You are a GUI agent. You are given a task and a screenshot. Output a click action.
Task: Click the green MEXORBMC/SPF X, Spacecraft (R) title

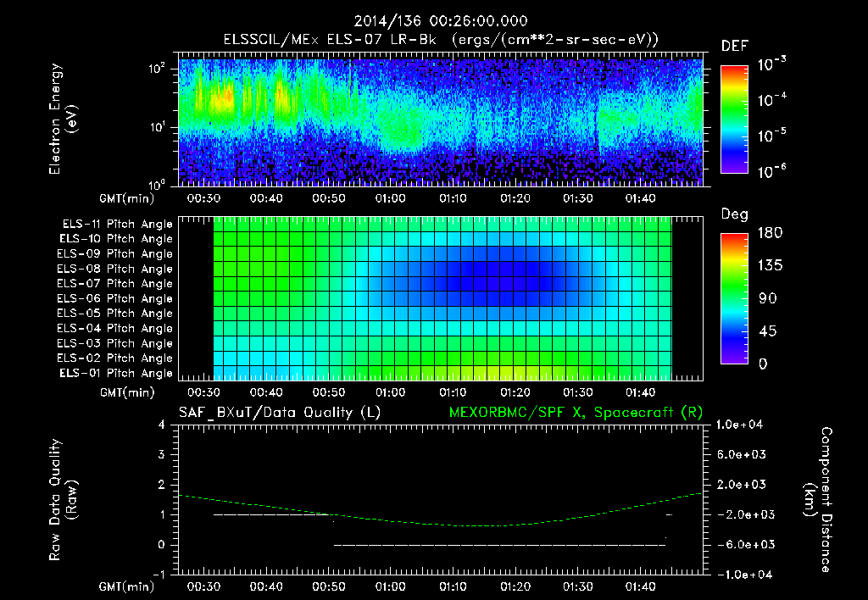pos(576,413)
